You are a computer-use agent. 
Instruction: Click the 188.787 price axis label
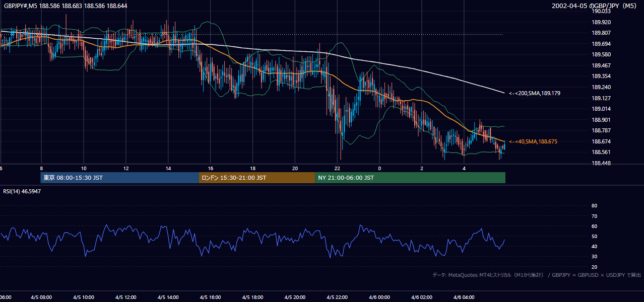601,130
